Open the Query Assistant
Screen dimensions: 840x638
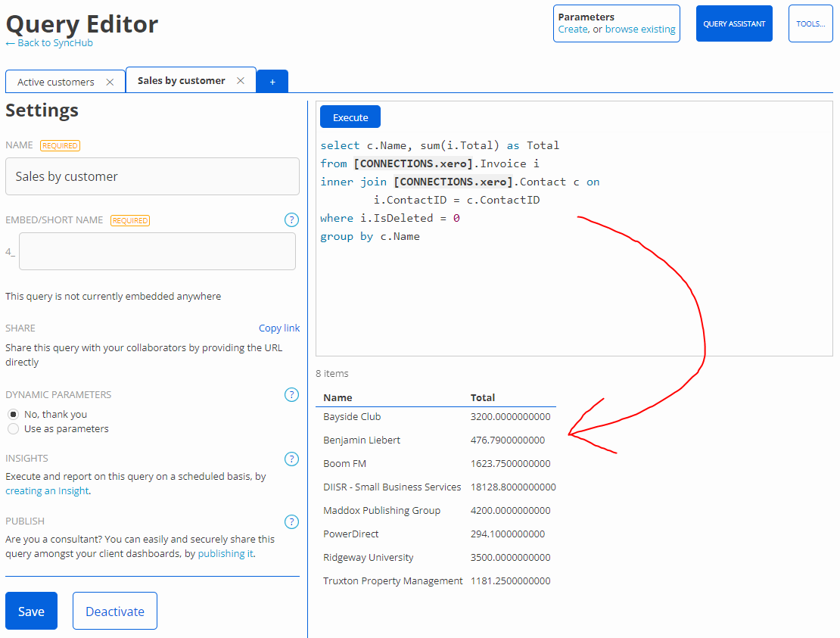click(x=734, y=23)
